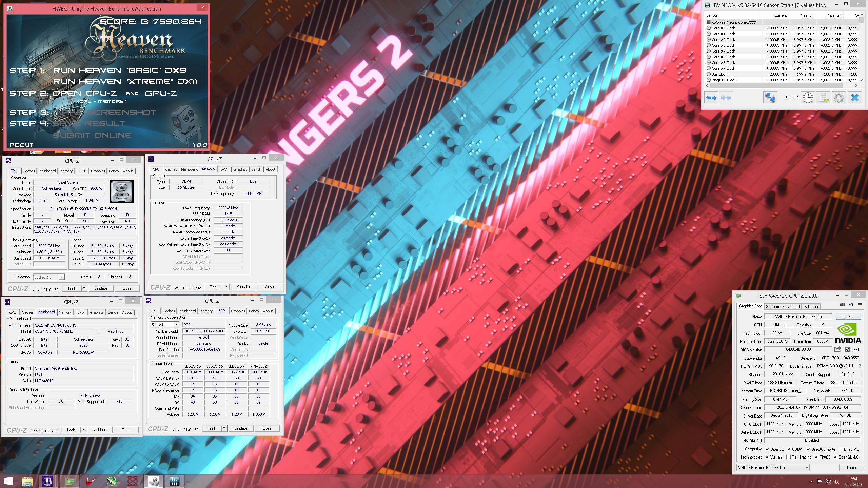The width and height of the screenshot is (868, 488).
Task: Click red atom knot taskbar icon
Action: click(x=133, y=481)
